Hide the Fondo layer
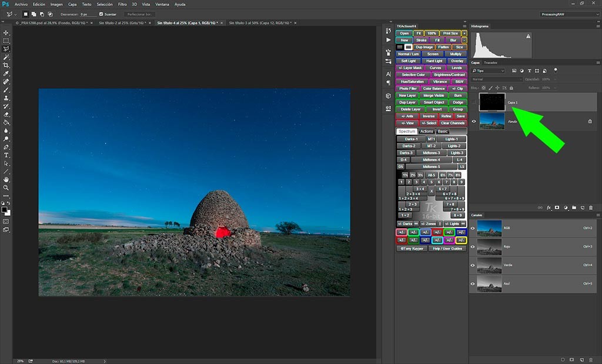Screen dimensions: 602x364 click(474, 121)
